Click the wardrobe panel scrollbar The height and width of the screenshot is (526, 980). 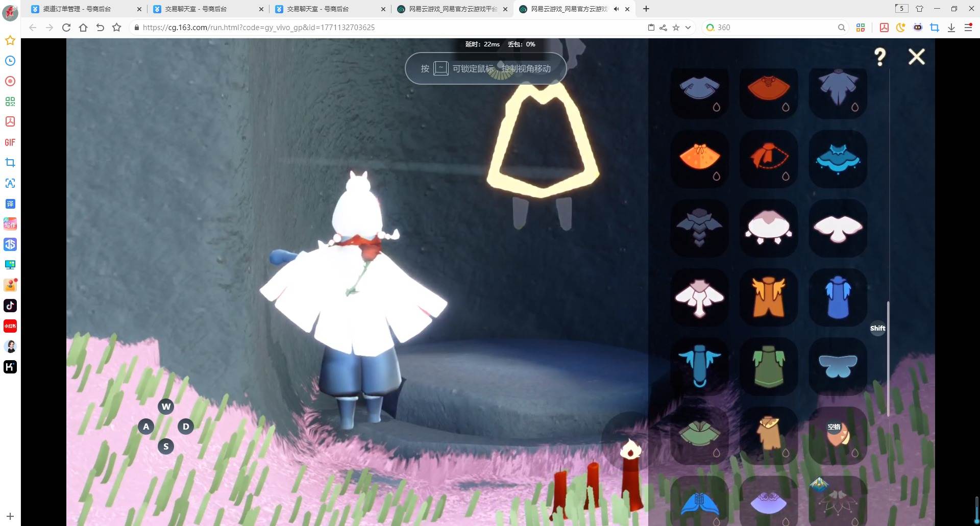pyautogui.click(x=888, y=359)
